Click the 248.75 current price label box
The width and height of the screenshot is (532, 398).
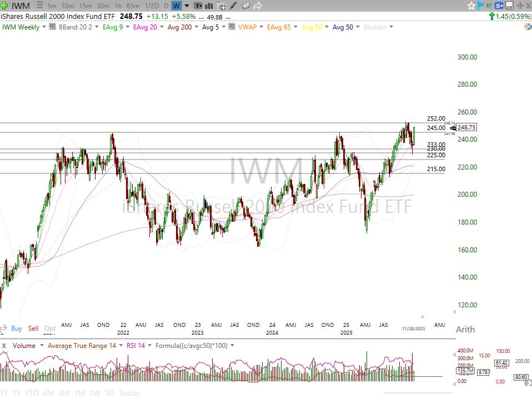click(466, 127)
